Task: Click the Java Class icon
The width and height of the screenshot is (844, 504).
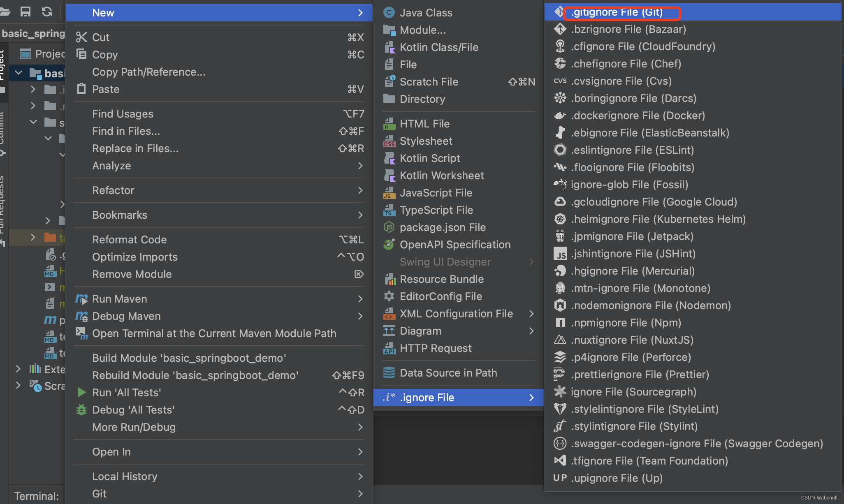Action: pos(389,13)
